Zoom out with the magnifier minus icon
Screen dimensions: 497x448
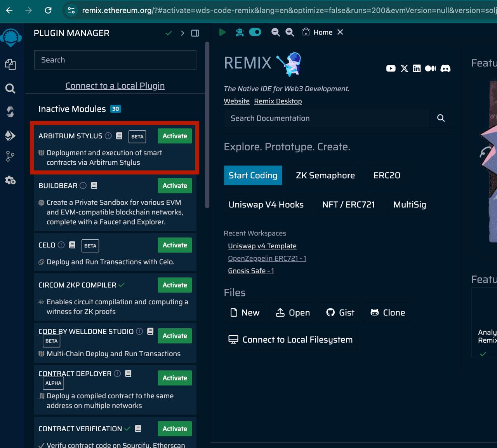[276, 32]
